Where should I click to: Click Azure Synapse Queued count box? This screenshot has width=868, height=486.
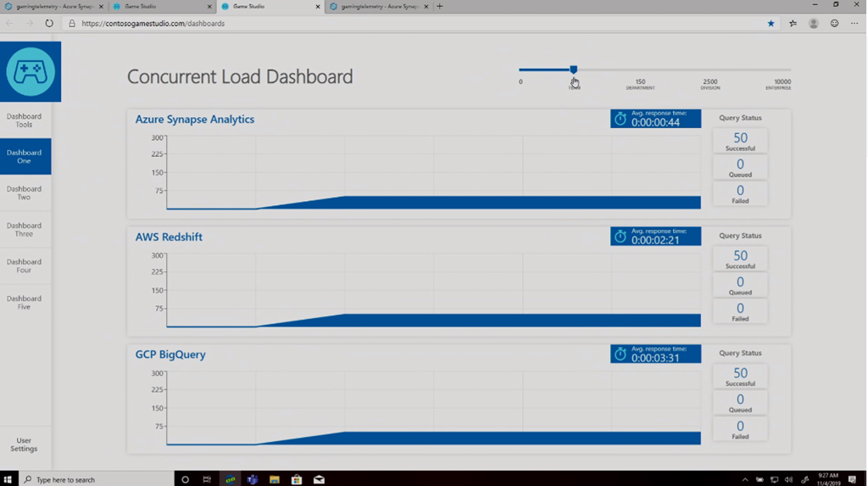740,167
